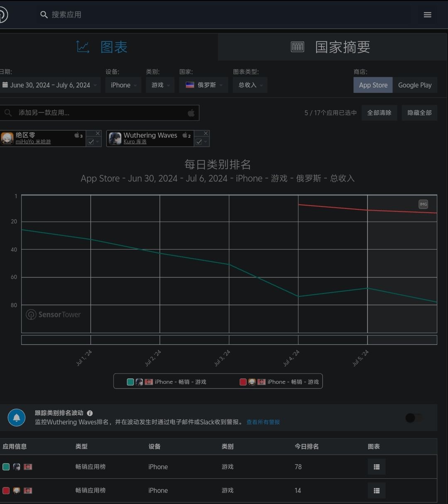Click the calendar icon in the date field
Screen dimensions: 448x504
coord(5,85)
